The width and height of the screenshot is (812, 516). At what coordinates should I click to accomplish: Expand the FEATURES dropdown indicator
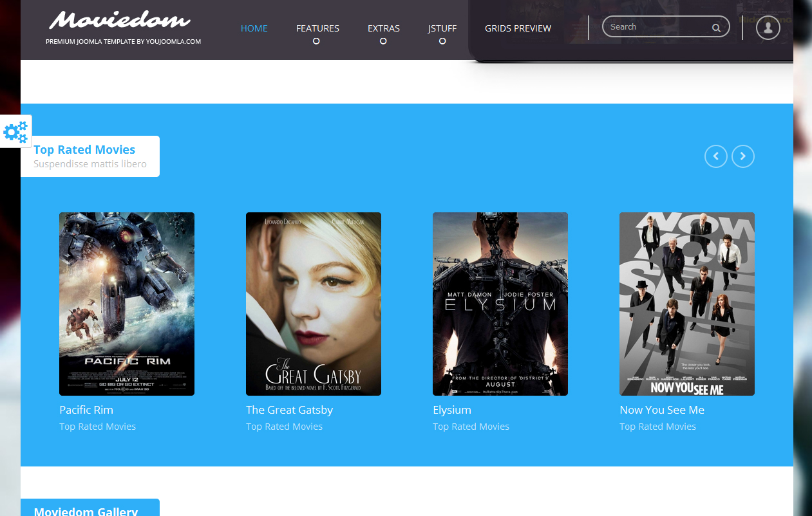click(x=316, y=41)
